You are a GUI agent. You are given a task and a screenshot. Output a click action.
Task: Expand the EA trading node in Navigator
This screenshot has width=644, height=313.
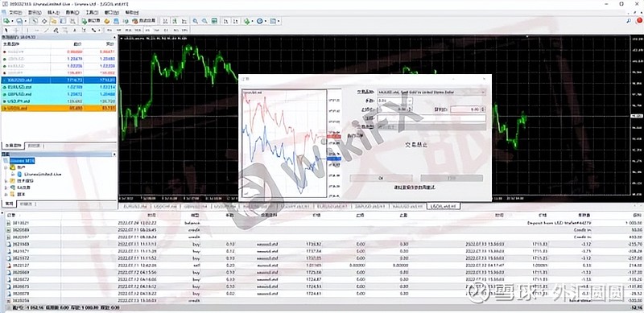tap(6, 187)
